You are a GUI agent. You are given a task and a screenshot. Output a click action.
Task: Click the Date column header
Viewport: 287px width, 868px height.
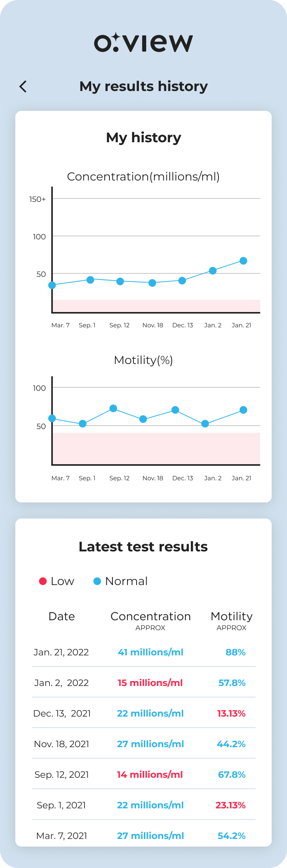62,616
